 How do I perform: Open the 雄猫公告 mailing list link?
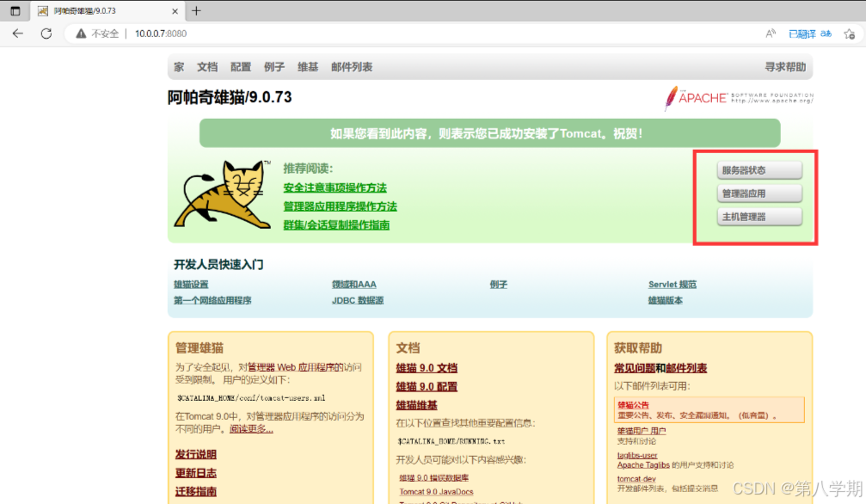tap(634, 405)
